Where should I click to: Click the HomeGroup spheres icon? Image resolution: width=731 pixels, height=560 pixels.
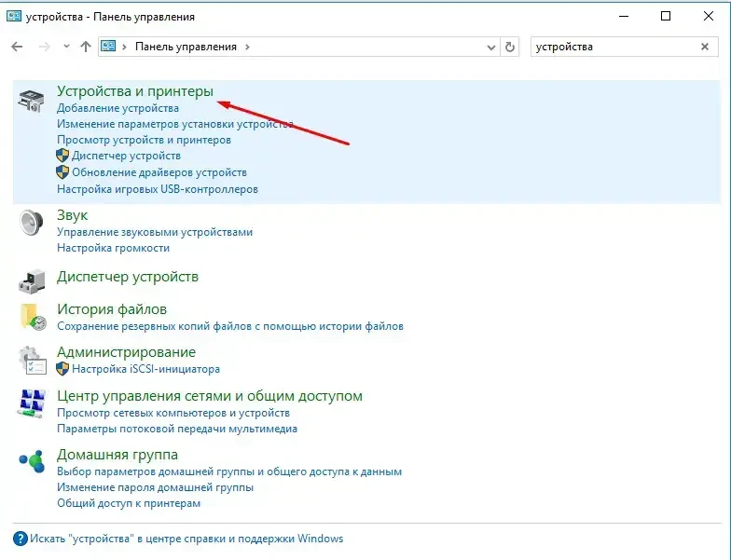[x=32, y=460]
